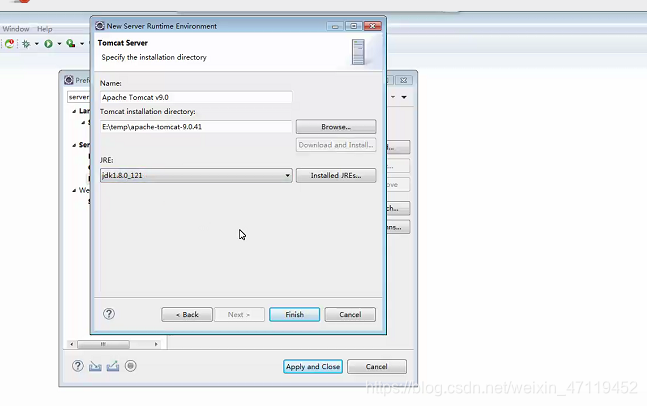The image size is (647, 406).
Task: Click the Preferences filter field containing server
Action: pos(79,97)
